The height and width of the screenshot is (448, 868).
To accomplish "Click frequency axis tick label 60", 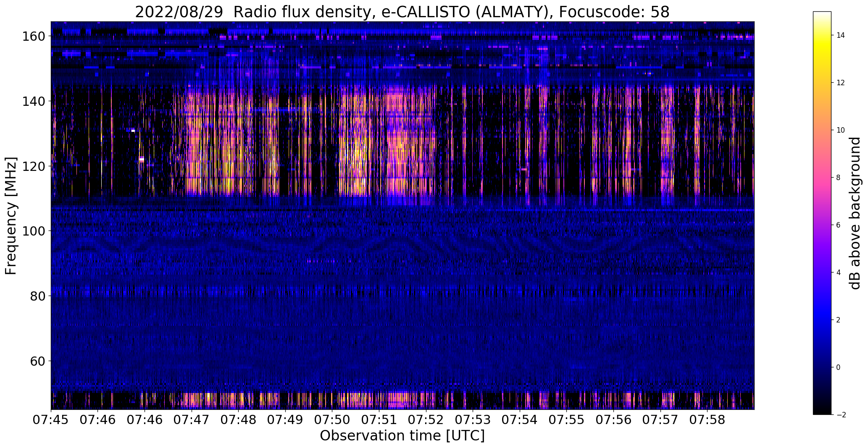I will 38,361.
